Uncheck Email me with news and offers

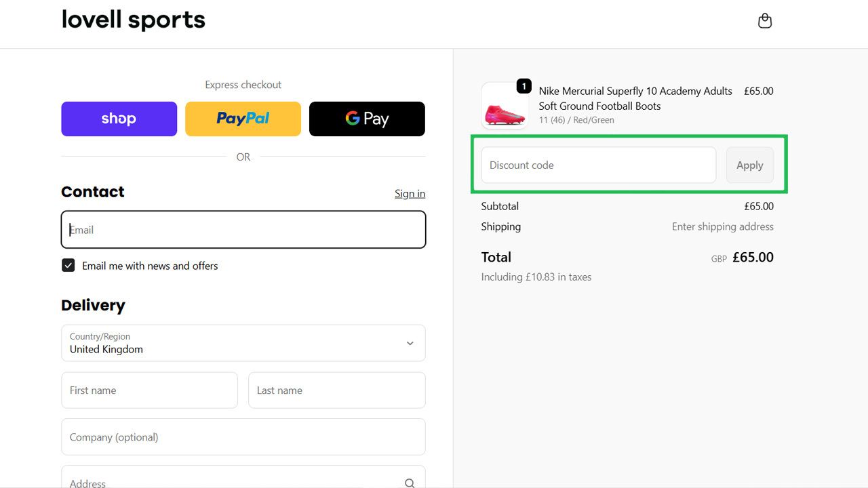pos(68,265)
